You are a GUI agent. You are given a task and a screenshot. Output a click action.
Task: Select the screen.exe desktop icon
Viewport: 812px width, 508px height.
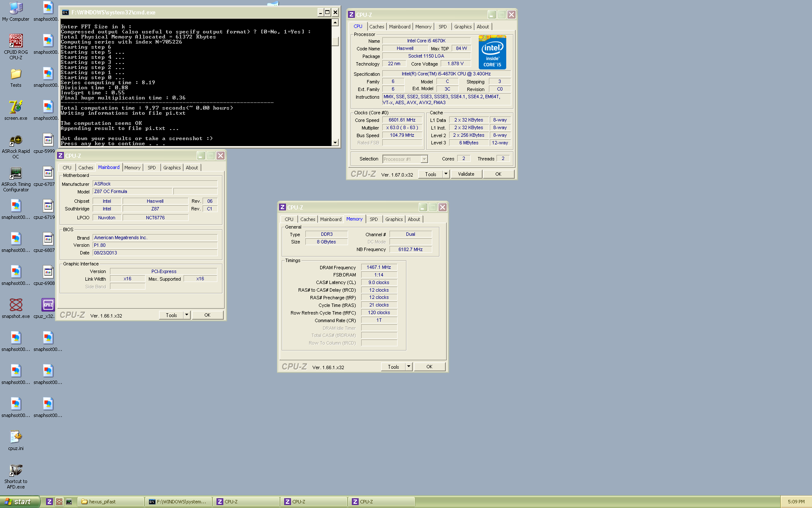tap(16, 110)
